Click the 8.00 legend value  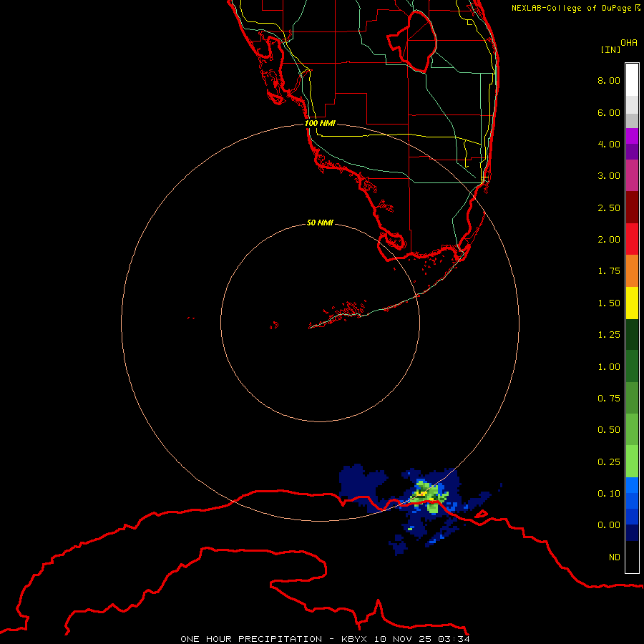pyautogui.click(x=609, y=80)
